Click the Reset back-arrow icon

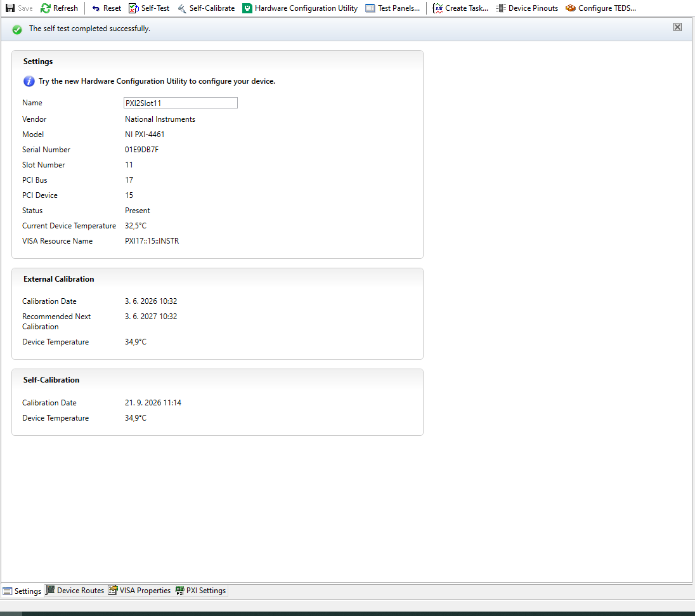pos(96,8)
